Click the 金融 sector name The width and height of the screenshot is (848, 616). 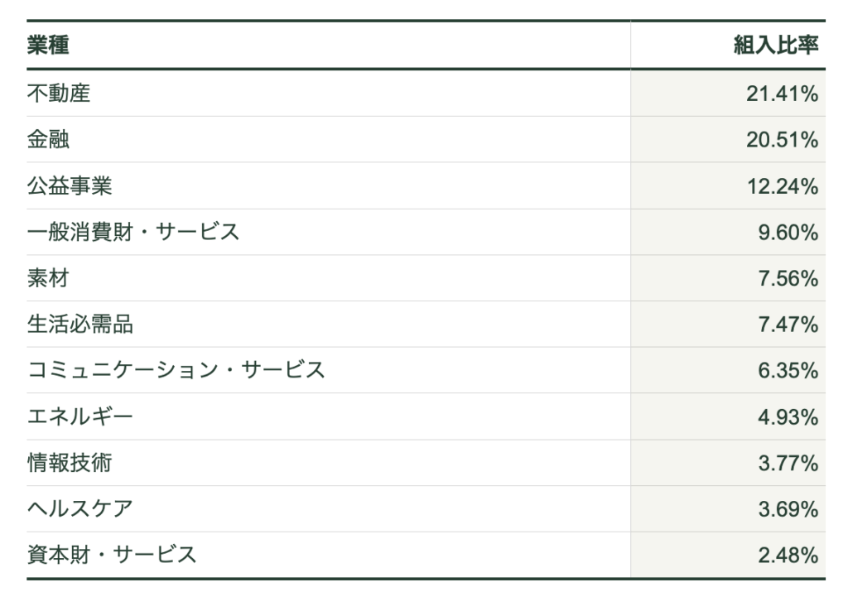(x=48, y=140)
